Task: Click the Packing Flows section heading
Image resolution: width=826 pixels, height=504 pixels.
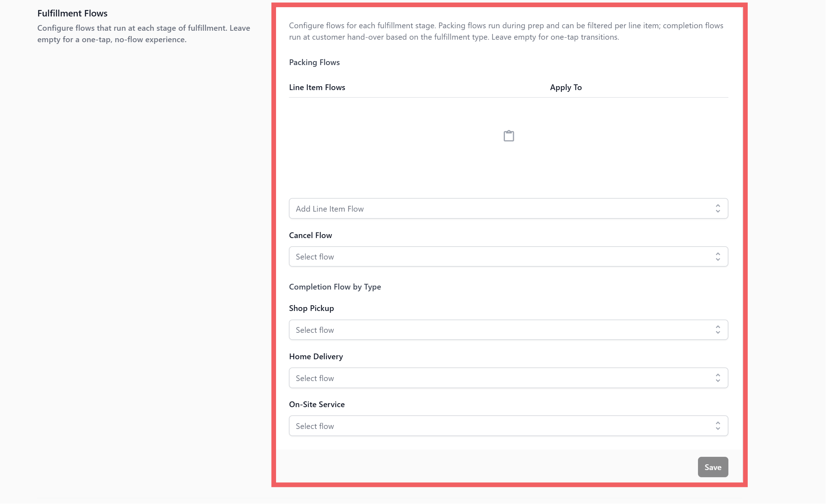Action: [314, 62]
